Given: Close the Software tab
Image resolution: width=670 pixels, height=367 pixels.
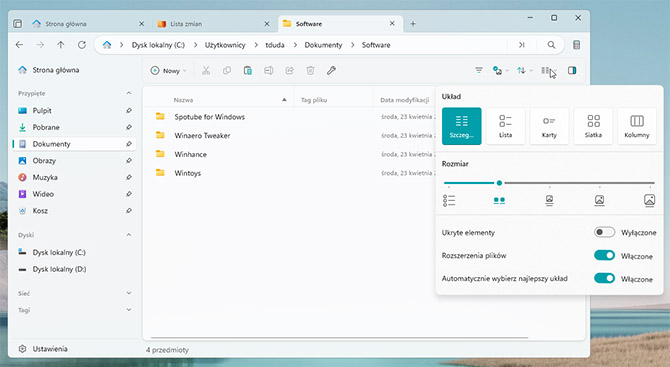Looking at the screenshot, I should [x=392, y=23].
